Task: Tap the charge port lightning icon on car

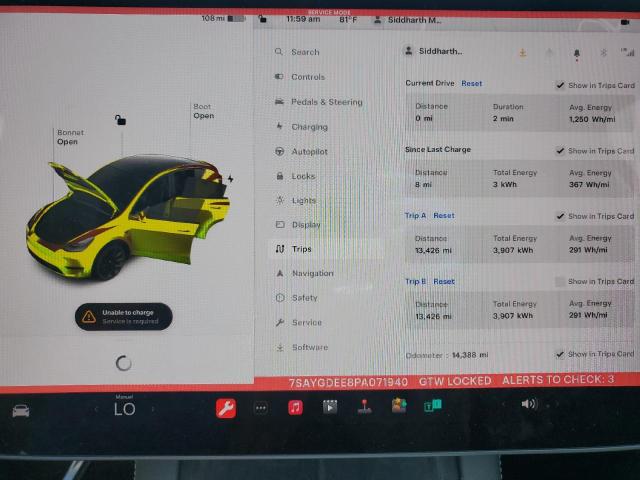Action: [231, 179]
